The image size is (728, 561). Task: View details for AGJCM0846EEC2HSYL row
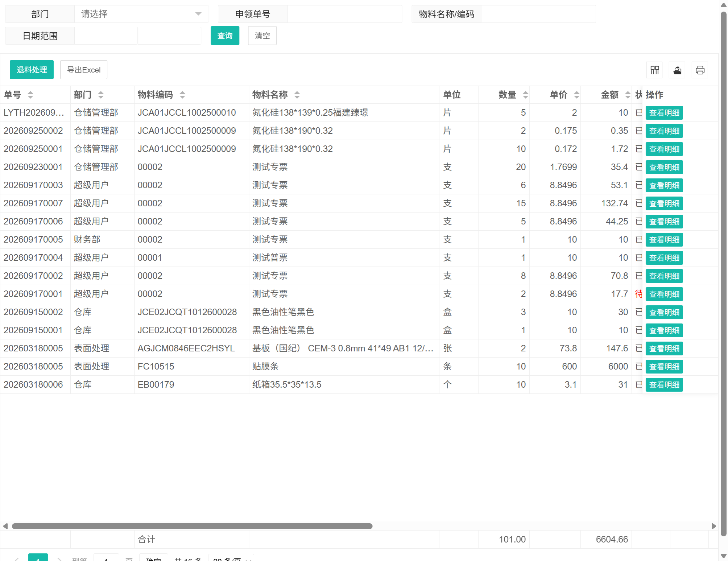[664, 348]
